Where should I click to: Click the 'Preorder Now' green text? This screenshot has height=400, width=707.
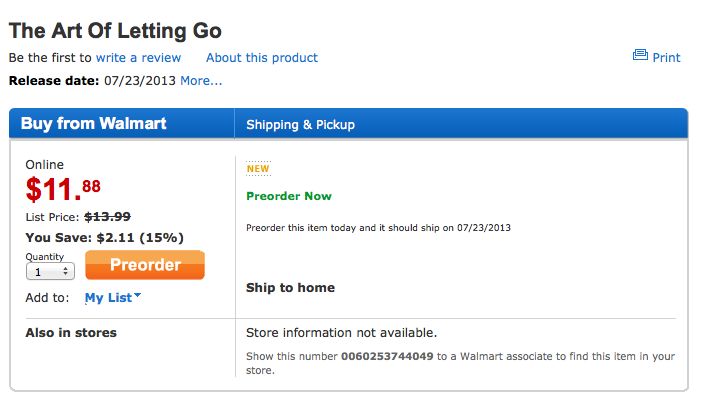click(289, 196)
